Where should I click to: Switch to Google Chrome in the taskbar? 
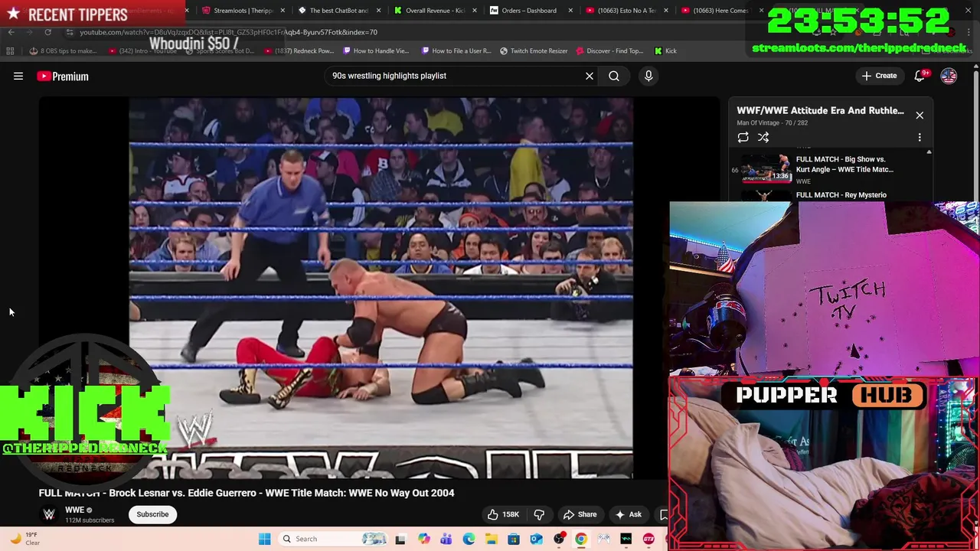point(581,539)
